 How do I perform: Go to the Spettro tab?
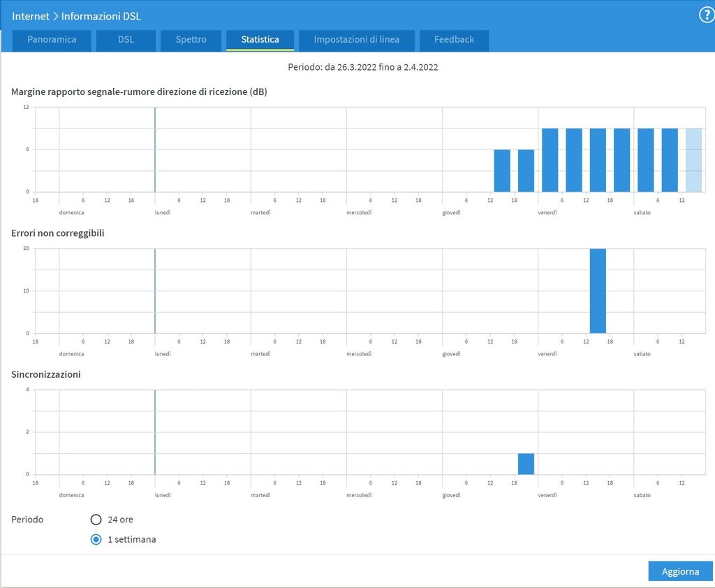tap(191, 40)
